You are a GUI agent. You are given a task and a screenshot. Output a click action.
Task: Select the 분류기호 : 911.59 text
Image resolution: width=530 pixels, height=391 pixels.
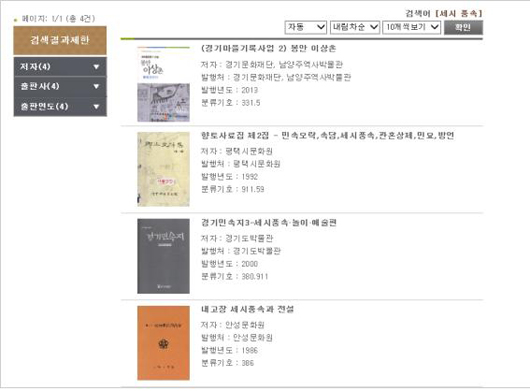pyautogui.click(x=233, y=189)
